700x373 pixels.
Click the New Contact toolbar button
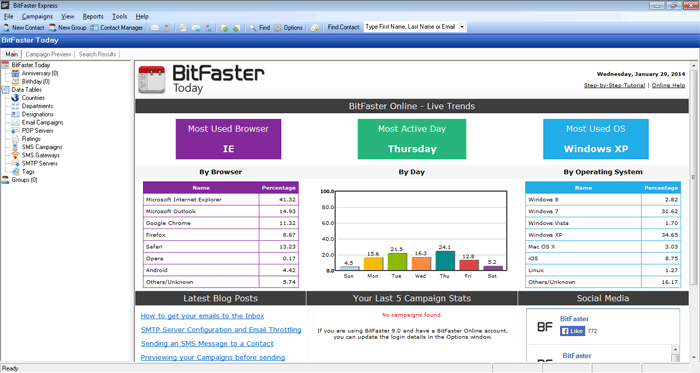23,28
